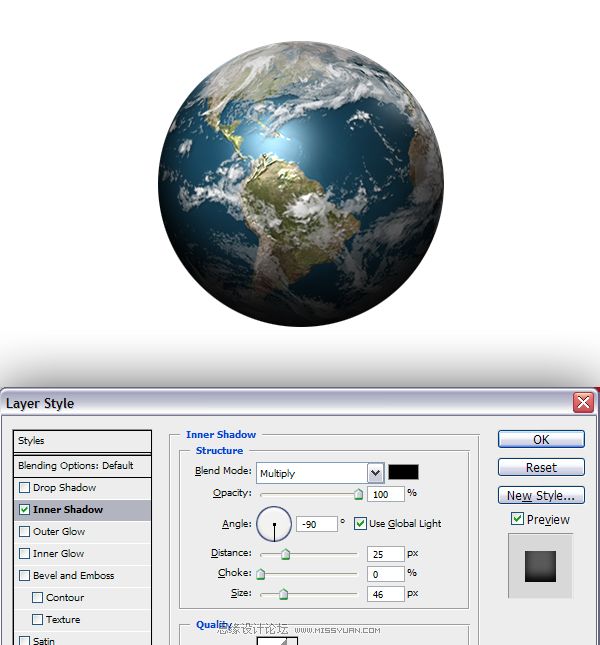
Task: Close the Layer Style dialog
Action: point(583,402)
